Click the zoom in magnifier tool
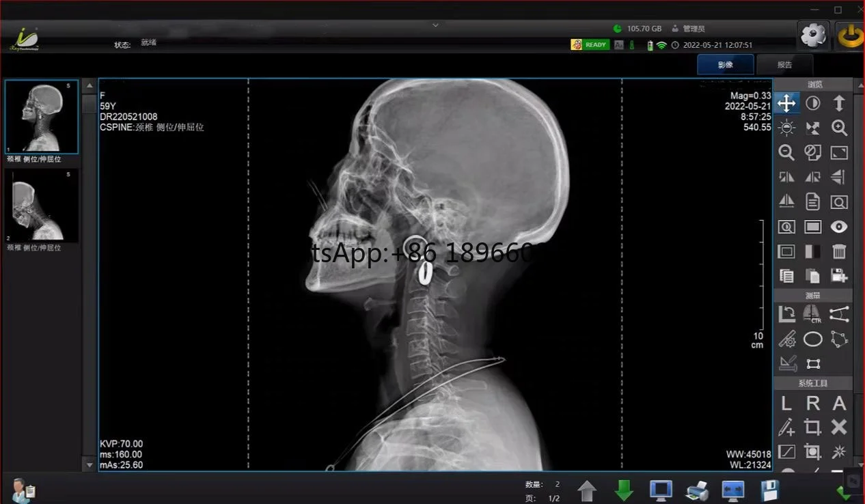Image resolution: width=865 pixels, height=504 pixels. pos(839,128)
